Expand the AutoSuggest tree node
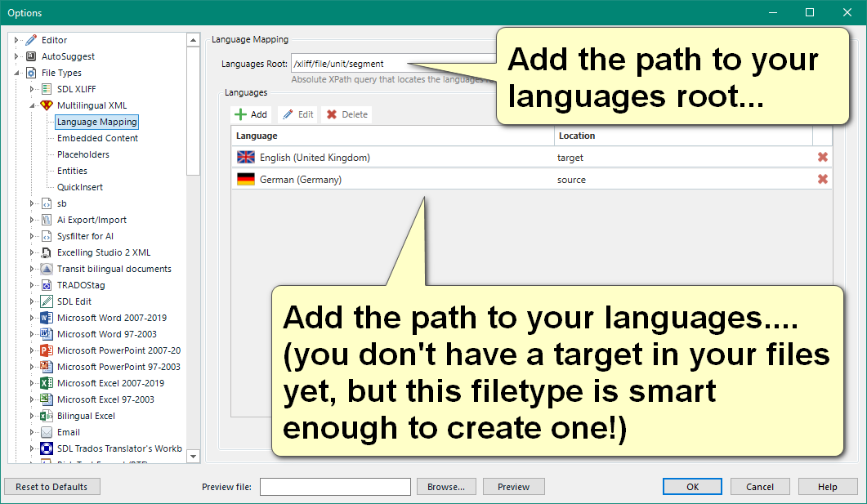 coord(16,56)
